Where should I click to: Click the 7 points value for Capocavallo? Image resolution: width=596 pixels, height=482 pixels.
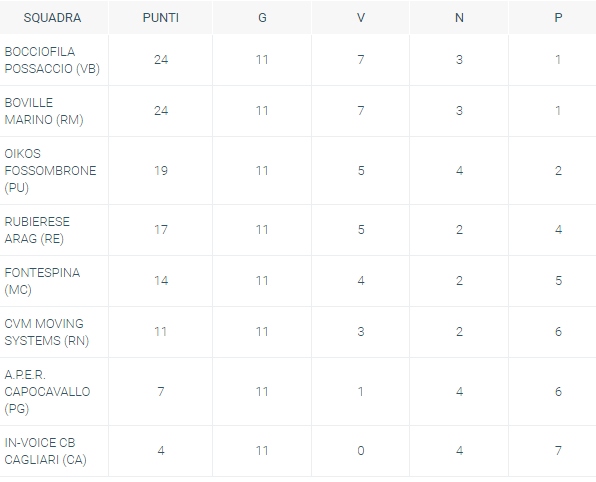pos(161,392)
